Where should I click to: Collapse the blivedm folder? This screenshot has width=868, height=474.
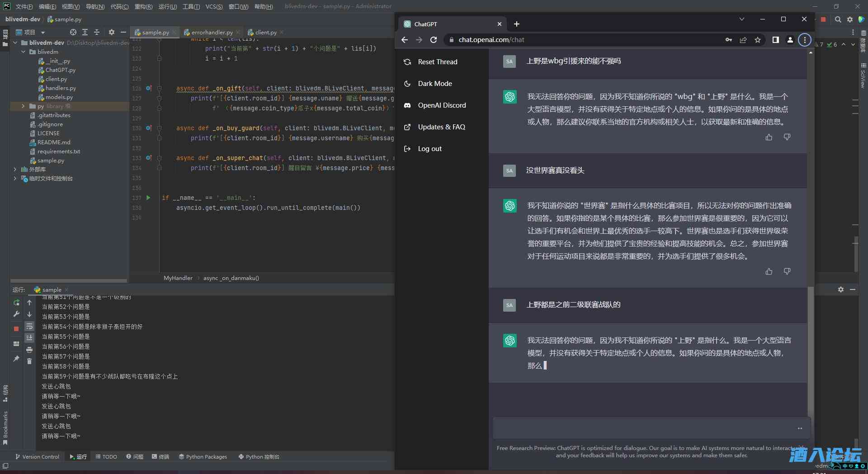coord(23,52)
